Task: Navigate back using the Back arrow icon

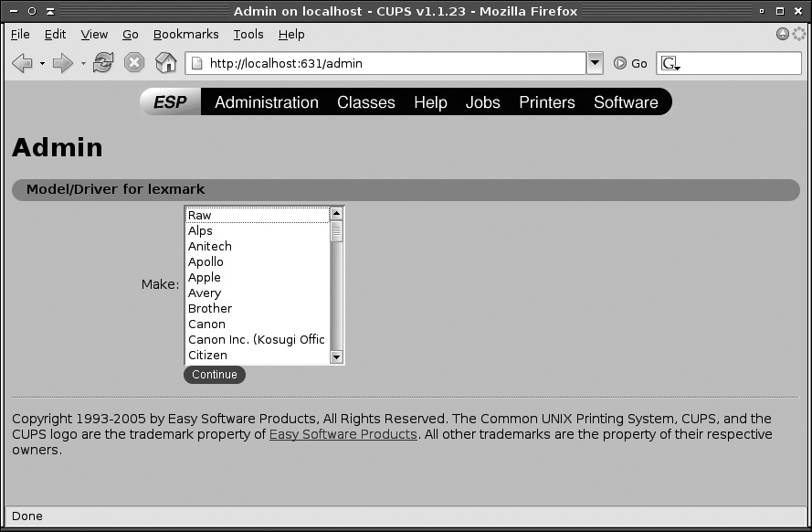Action: pyautogui.click(x=20, y=63)
